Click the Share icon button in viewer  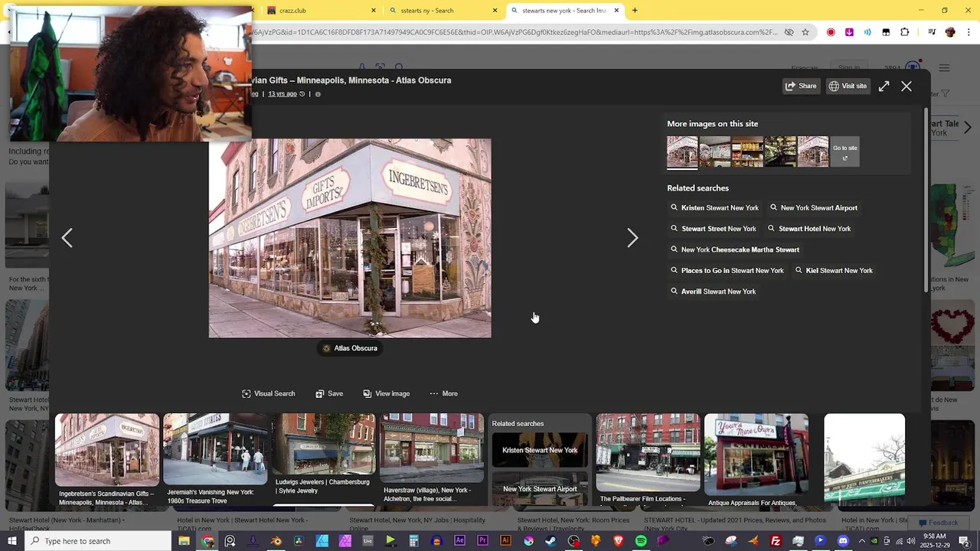[x=801, y=86]
